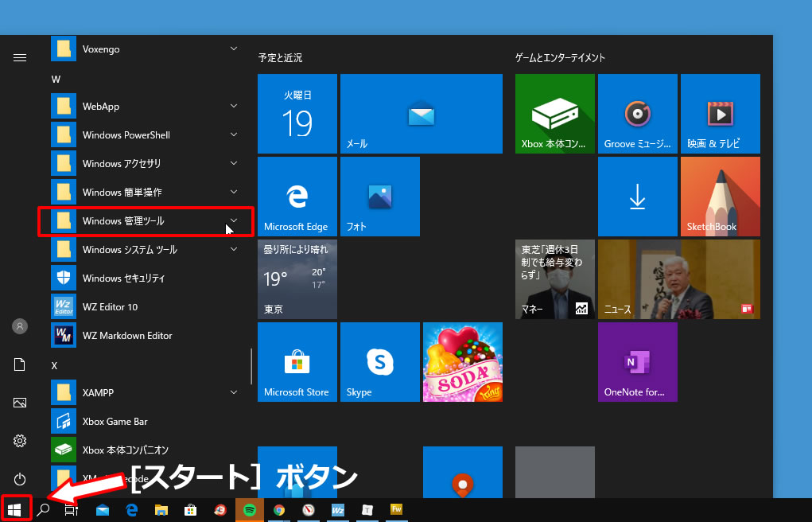Expand the XAMPP folder

click(x=145, y=392)
